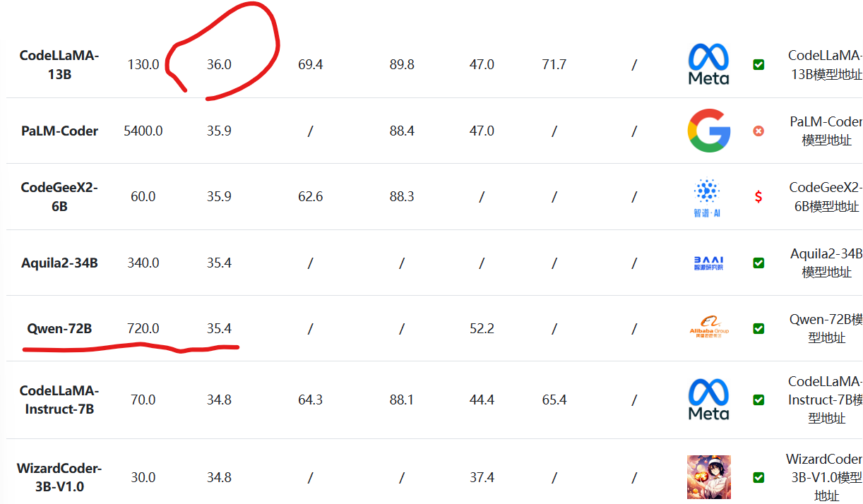Click the Meta logo in CodeLLaMA-Instruct-7B row
Screen dimensions: 863x504
(x=708, y=400)
